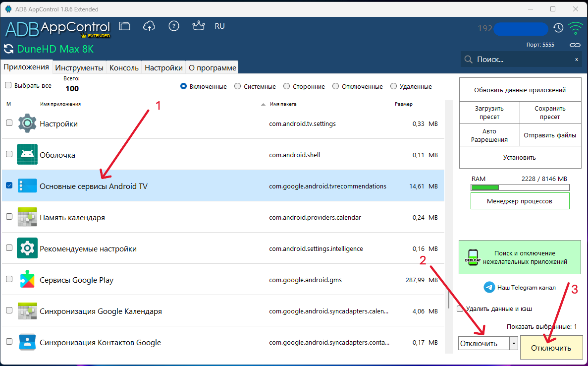Image resolution: width=588 pixels, height=366 pixels.
Task: Click the cloud upload icon
Action: coord(149,26)
